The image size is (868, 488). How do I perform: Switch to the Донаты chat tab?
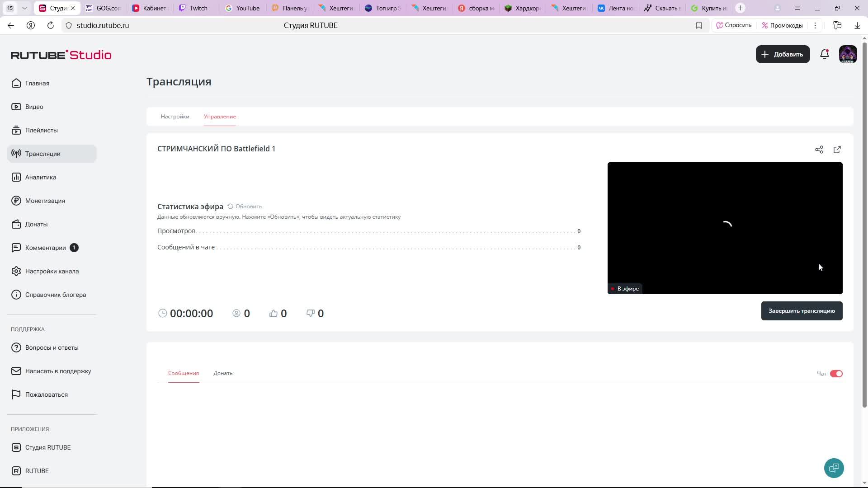tap(223, 373)
